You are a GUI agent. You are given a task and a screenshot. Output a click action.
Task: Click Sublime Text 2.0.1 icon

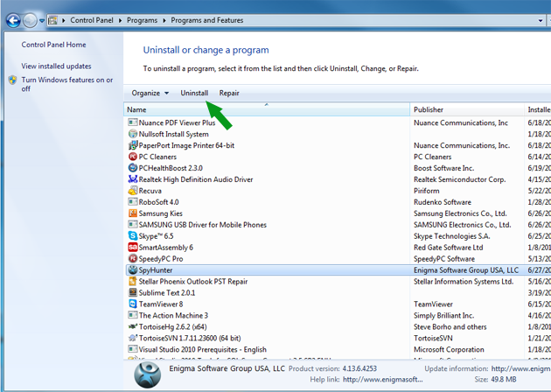[x=133, y=292]
